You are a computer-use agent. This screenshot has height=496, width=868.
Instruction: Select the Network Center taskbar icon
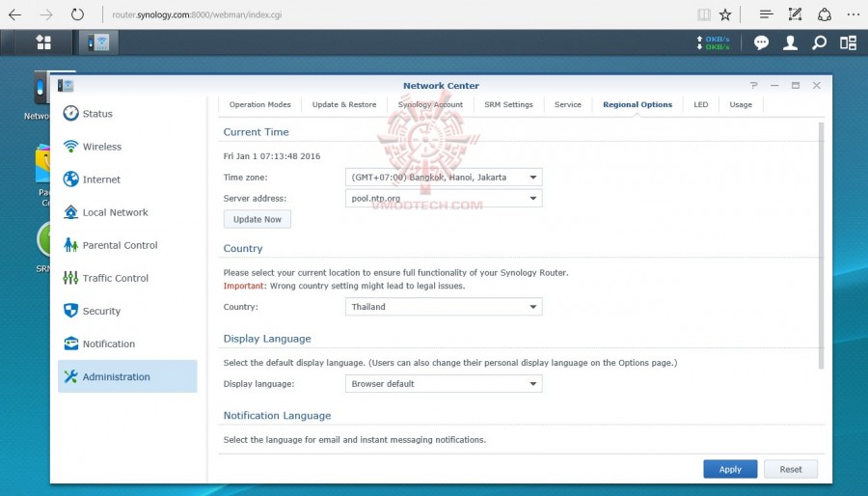tap(98, 42)
